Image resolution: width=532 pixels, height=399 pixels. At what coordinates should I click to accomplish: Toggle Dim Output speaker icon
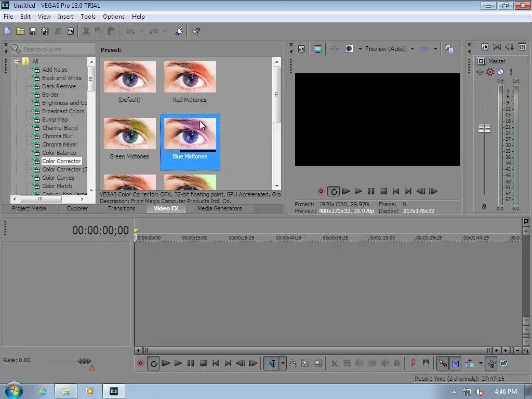pos(509,47)
